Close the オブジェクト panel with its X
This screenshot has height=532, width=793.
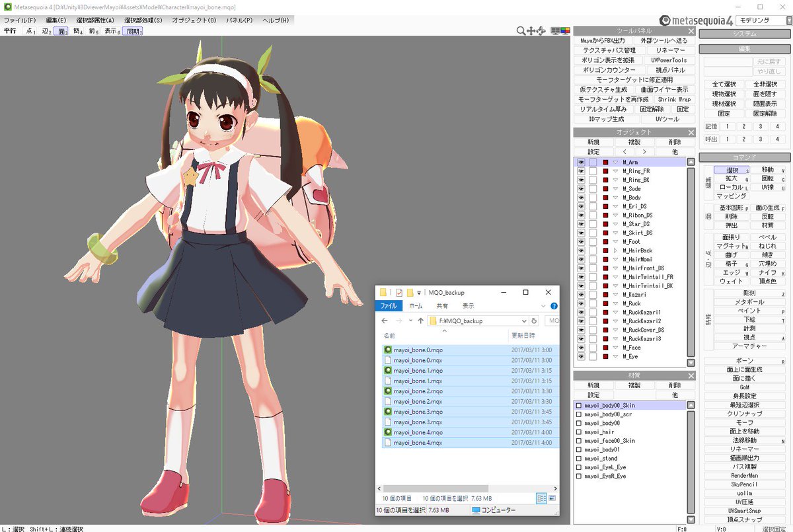click(x=691, y=132)
